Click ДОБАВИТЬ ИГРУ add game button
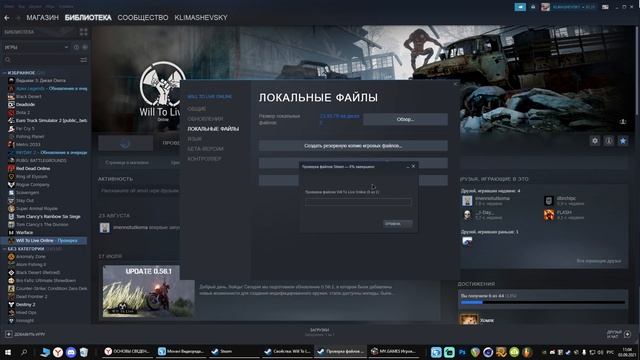This screenshot has width=640, height=360. (25, 334)
